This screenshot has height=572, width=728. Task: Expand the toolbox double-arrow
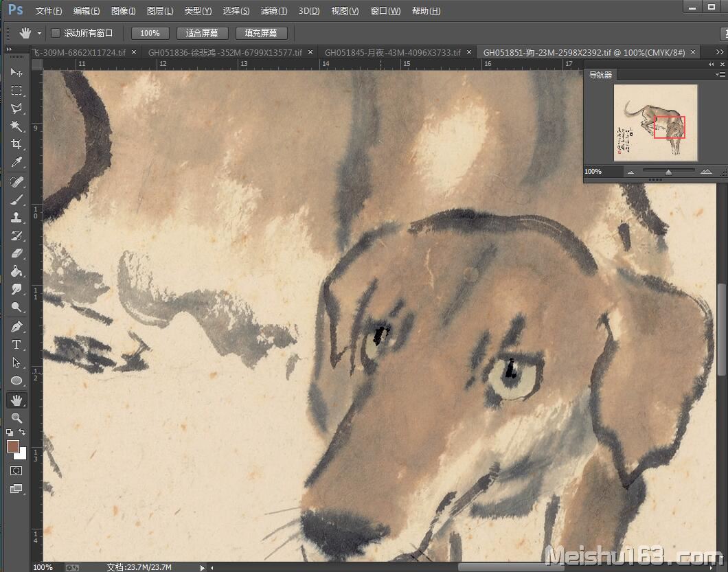tap(9, 49)
